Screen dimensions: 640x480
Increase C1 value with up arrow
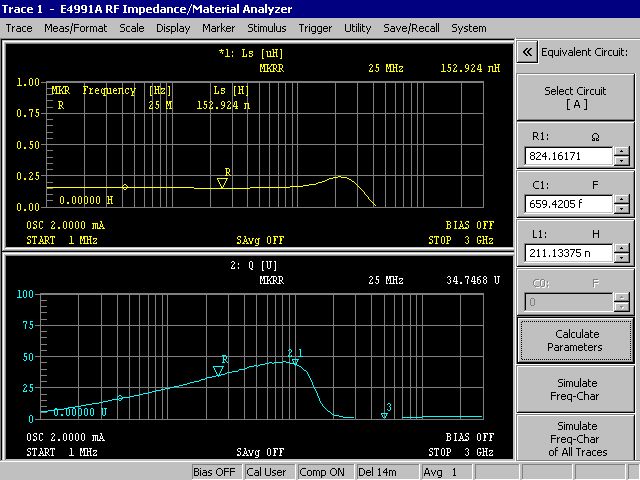[x=621, y=200]
